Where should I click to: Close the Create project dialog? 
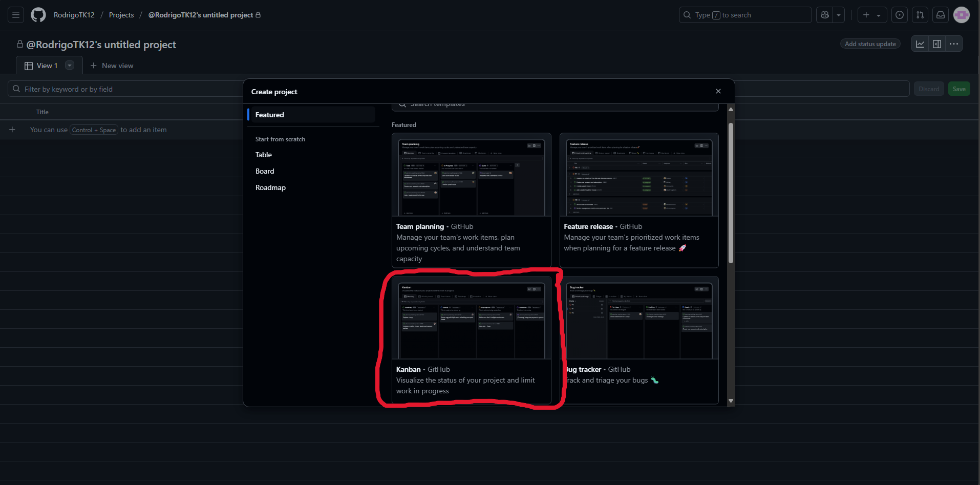pyautogui.click(x=718, y=91)
